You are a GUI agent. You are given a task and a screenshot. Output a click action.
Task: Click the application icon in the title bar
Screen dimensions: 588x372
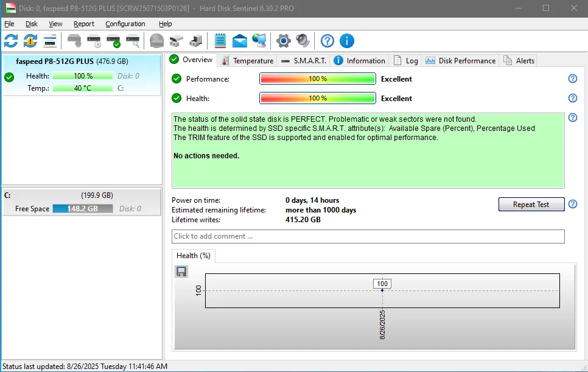[x=10, y=9]
